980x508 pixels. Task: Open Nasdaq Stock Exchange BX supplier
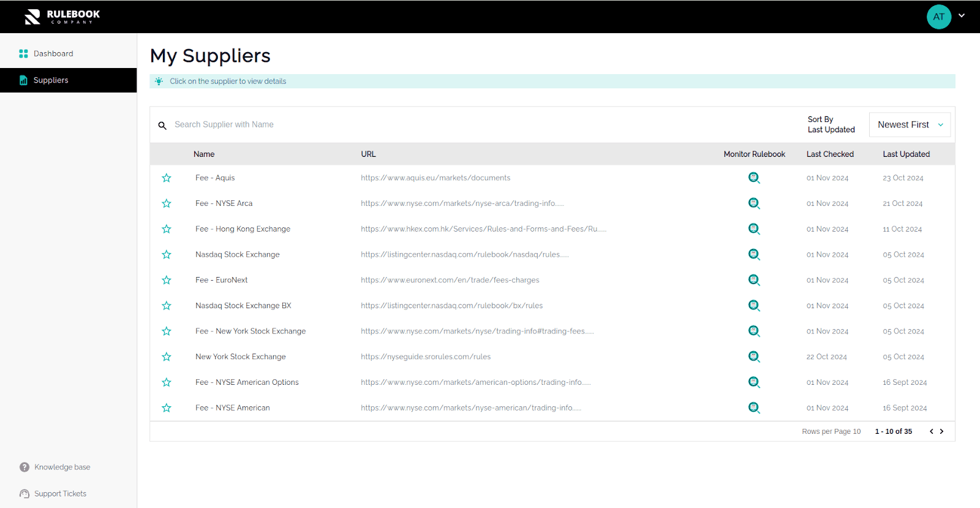click(243, 306)
